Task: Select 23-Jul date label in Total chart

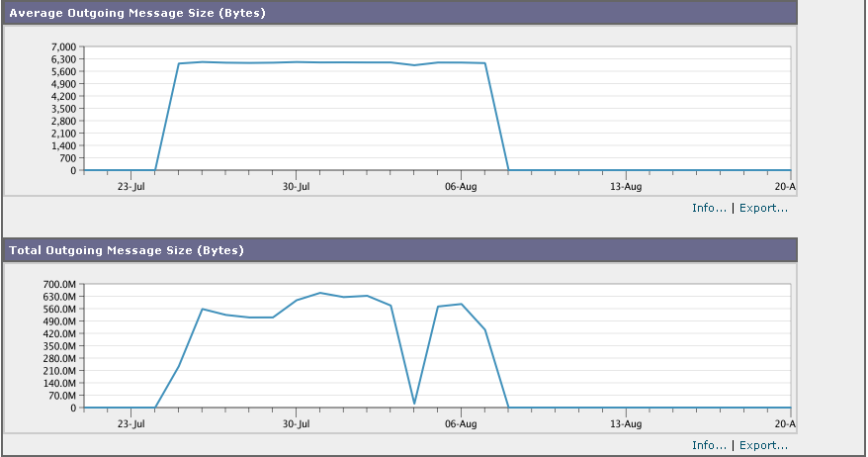Action: pos(131,423)
